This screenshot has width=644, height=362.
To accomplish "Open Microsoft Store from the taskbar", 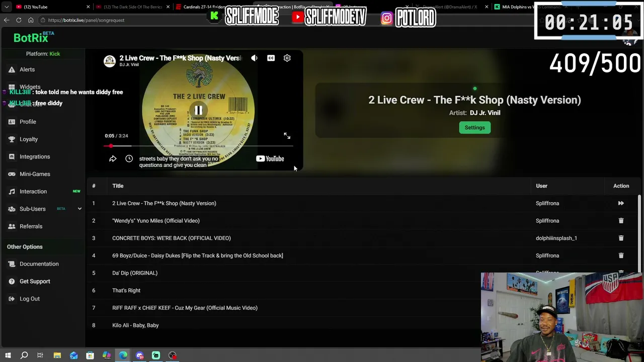I will pos(90,355).
